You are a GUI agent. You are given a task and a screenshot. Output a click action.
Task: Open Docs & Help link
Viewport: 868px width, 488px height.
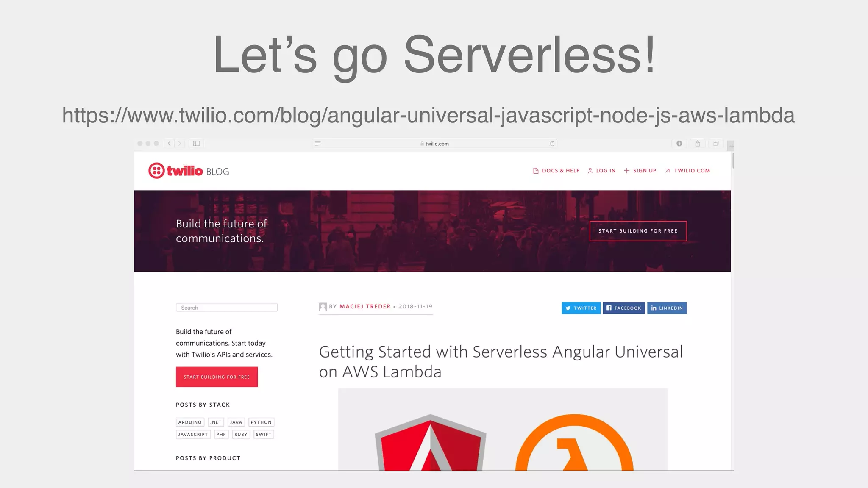(x=556, y=171)
